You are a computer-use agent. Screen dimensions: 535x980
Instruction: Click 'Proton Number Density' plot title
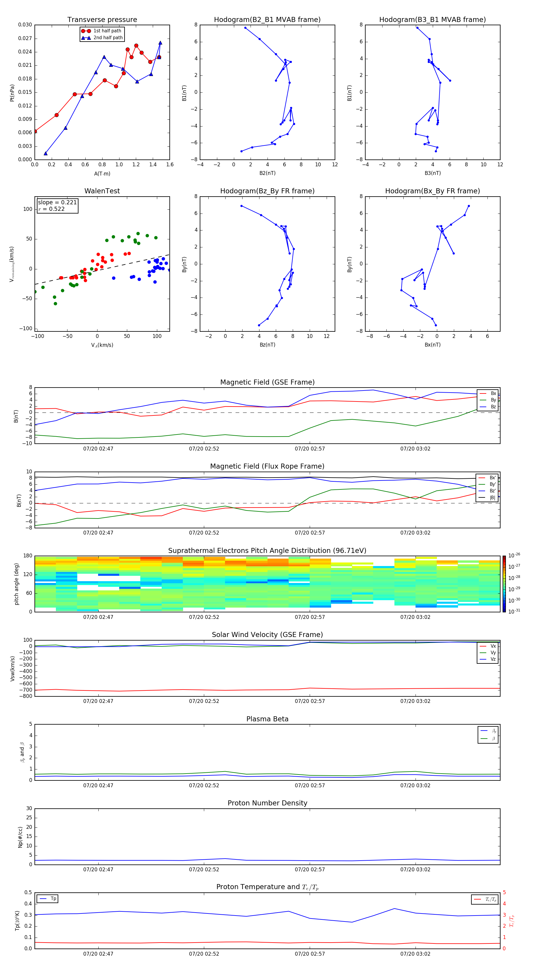tap(267, 803)
